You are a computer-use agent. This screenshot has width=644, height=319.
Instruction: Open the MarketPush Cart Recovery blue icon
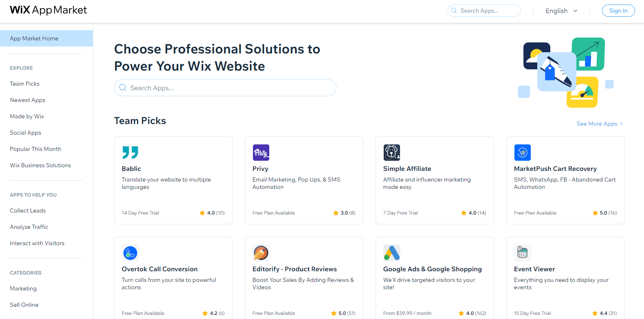pos(523,153)
